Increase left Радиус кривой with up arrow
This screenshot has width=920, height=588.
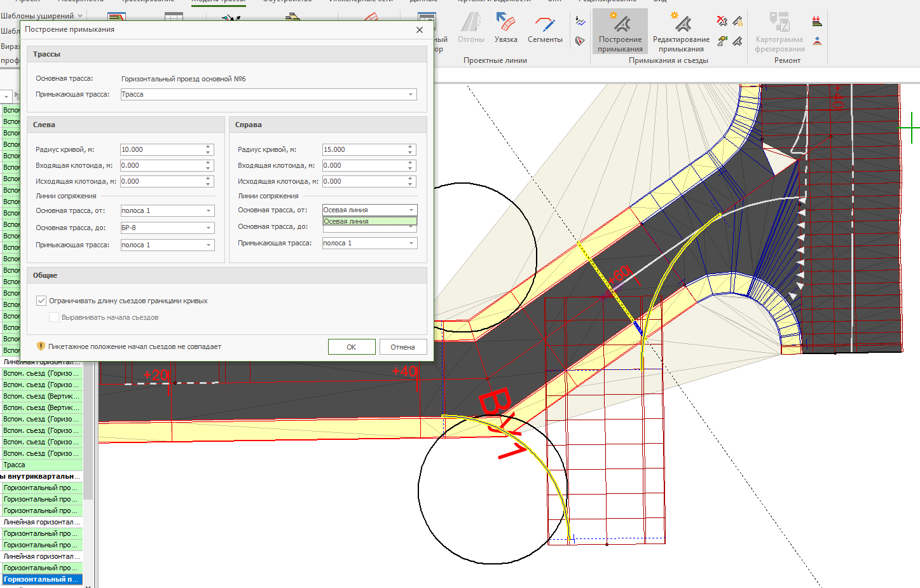click(208, 147)
